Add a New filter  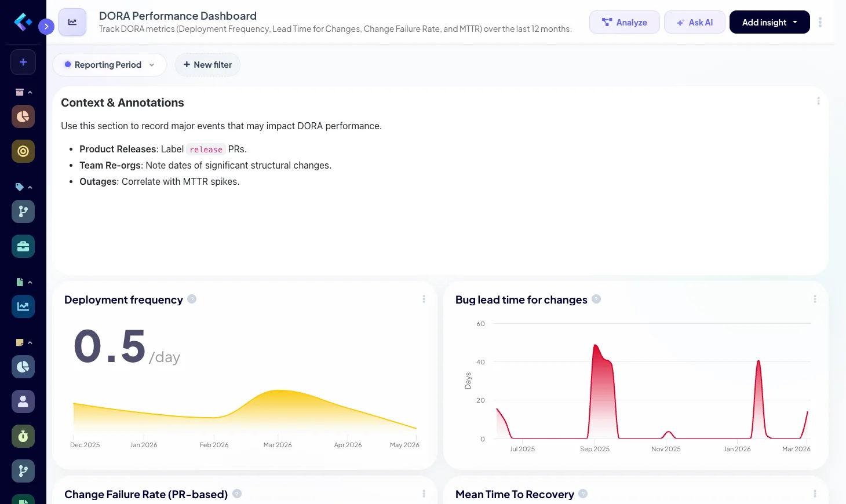207,65
